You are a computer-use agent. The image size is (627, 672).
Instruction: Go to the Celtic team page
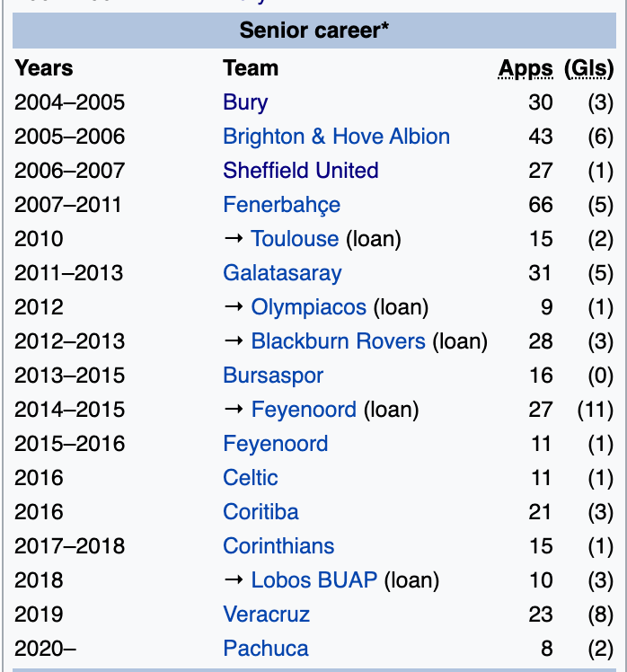click(251, 478)
